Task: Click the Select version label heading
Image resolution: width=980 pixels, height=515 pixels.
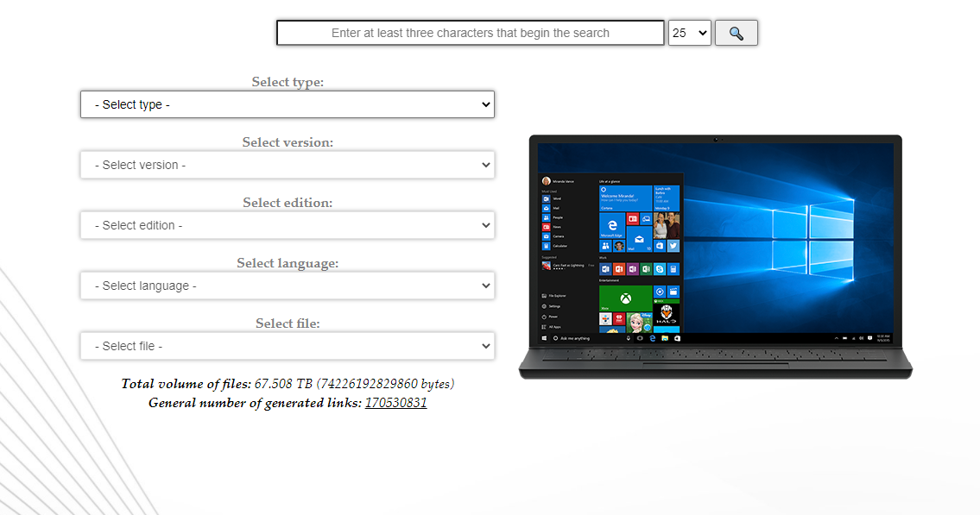Action: (x=288, y=142)
